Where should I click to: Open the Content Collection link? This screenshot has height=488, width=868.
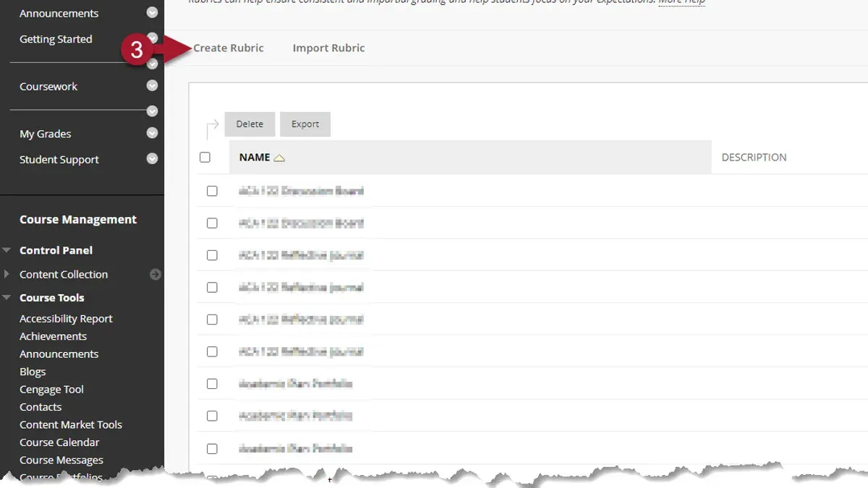pos(64,275)
